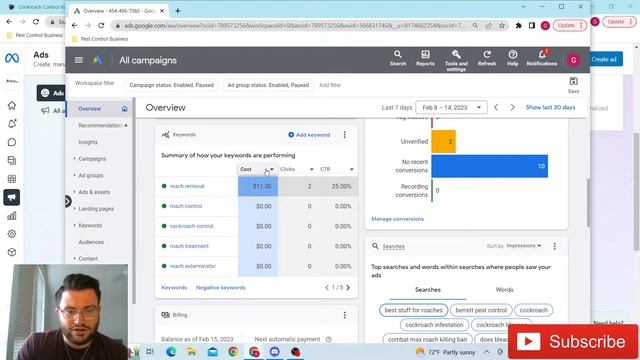Click Add filter

pos(330,85)
